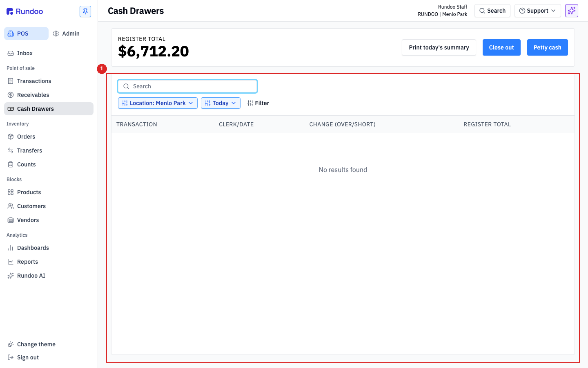Open Customers list

pos(49,206)
